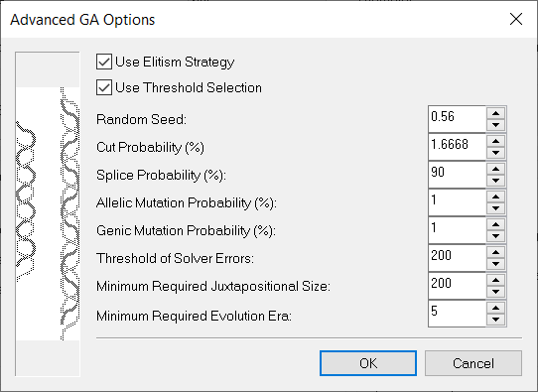Uncheck Use Elitism Strategy checkbox
Image resolution: width=538 pixels, height=392 pixels.
click(x=104, y=63)
